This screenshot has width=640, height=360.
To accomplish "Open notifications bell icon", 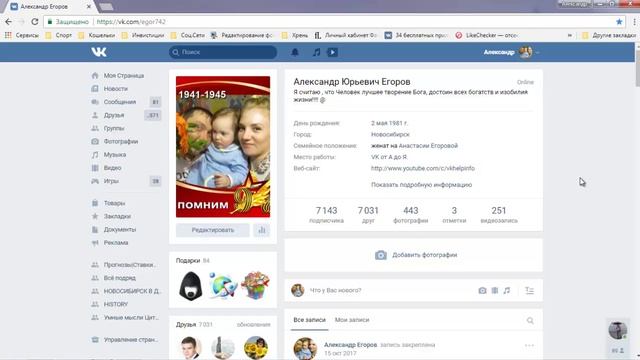I will [x=295, y=52].
